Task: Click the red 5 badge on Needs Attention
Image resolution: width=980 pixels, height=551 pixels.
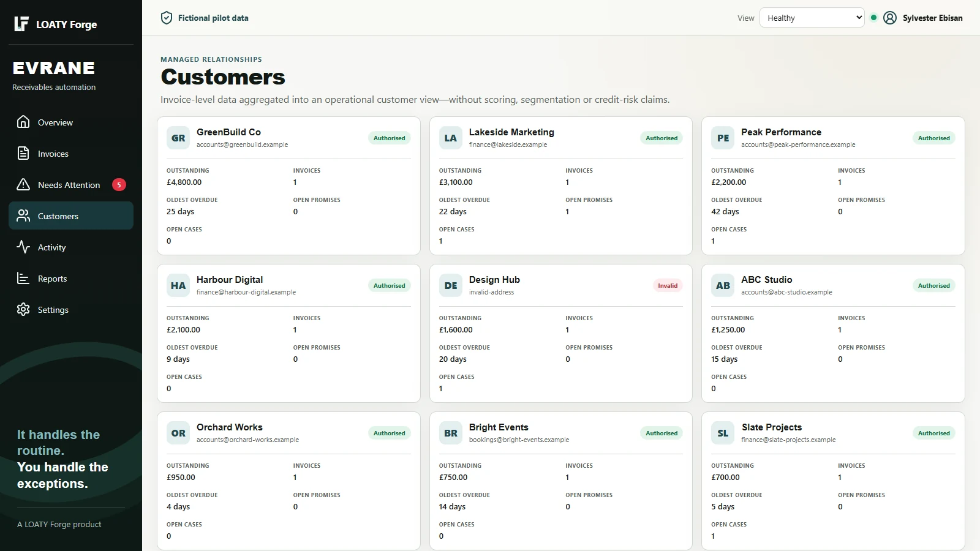Action: pyautogui.click(x=119, y=184)
